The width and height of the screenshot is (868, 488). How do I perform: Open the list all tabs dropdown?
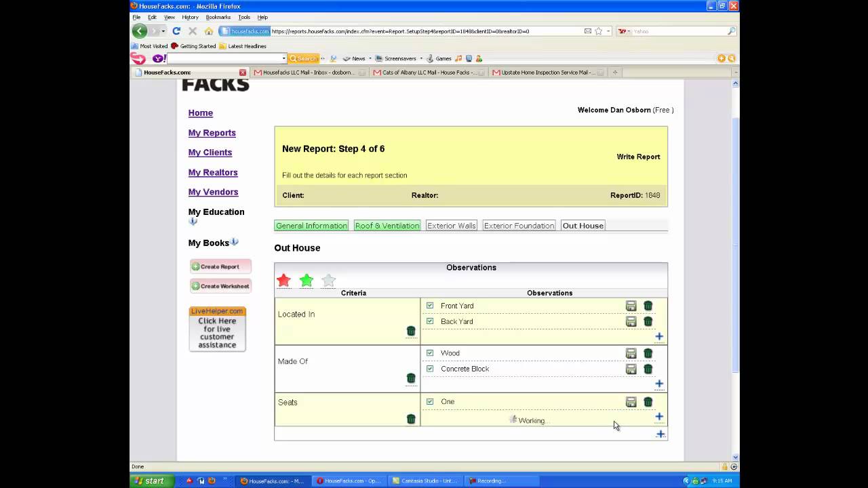[736, 72]
